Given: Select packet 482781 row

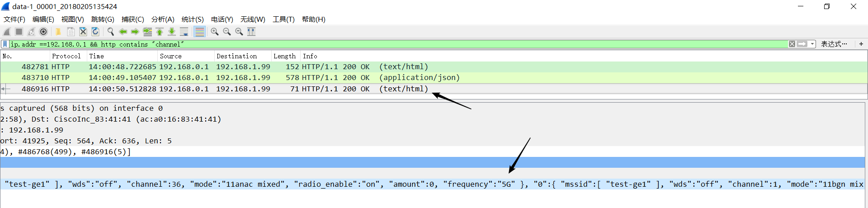Looking at the screenshot, I should 434,67.
